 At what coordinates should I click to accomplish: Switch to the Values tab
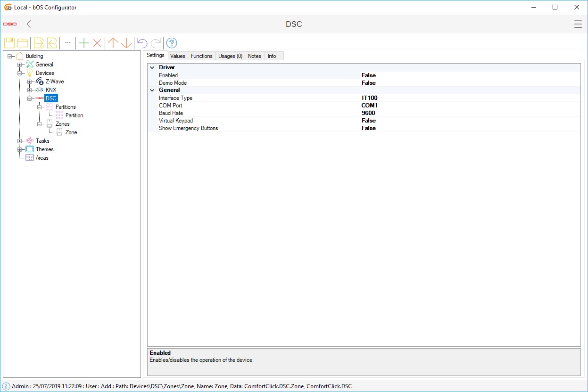pos(178,56)
